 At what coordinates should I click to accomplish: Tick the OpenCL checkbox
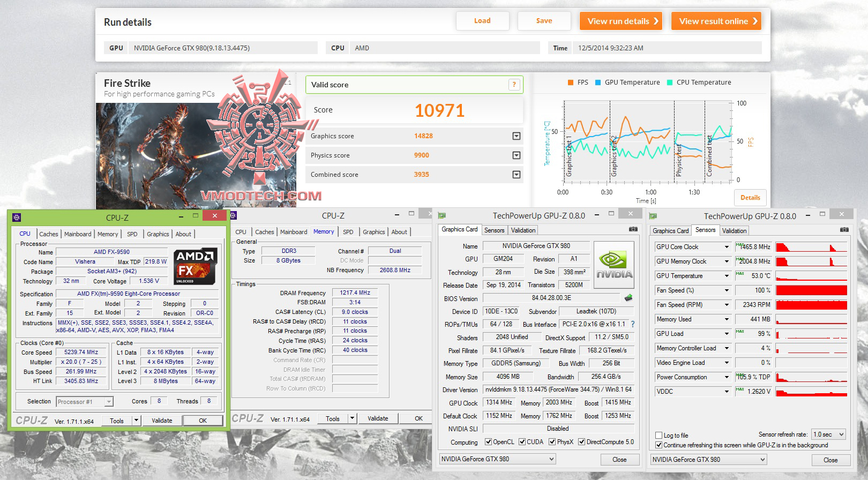coord(488,442)
